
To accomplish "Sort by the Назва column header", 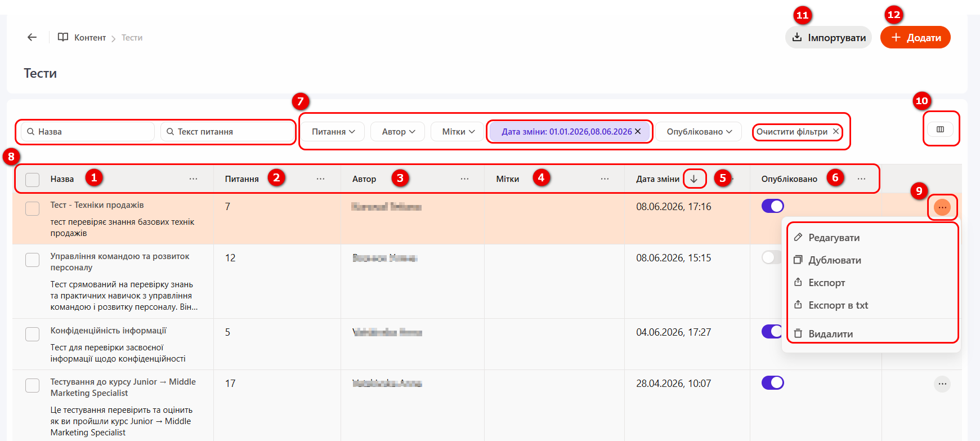I will tap(62, 179).
